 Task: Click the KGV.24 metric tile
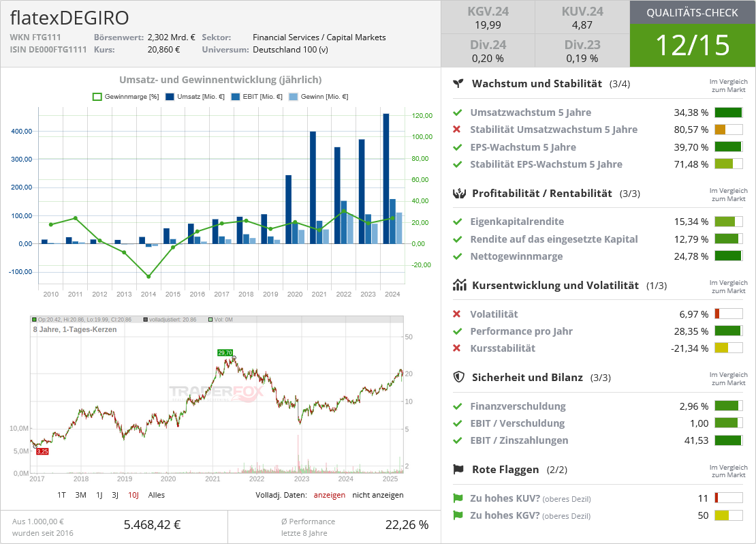488,17
